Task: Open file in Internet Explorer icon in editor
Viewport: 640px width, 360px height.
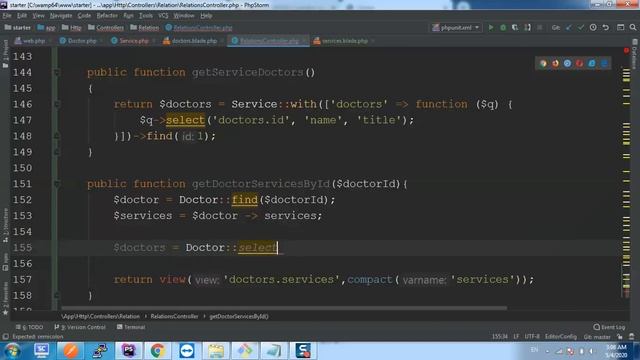Action: pyautogui.click(x=592, y=63)
